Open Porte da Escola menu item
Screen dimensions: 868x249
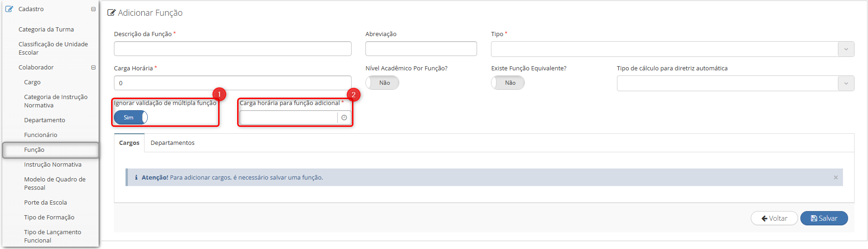[x=45, y=202]
